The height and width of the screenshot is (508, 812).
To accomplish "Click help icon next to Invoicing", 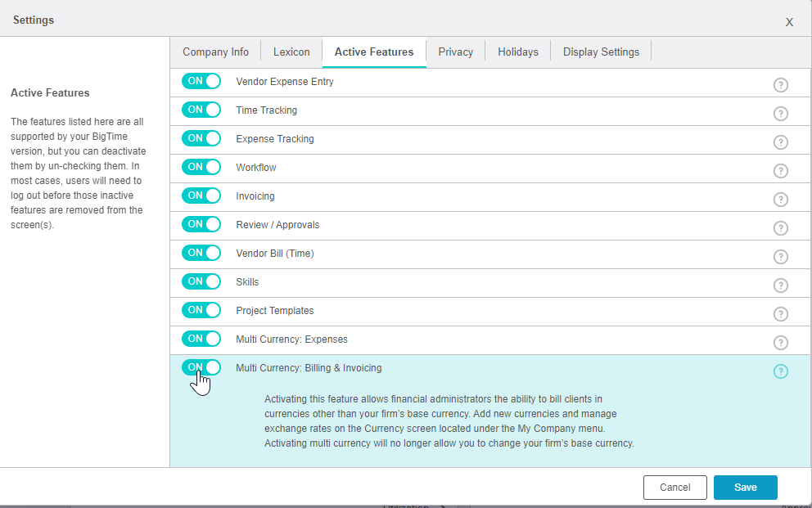I will [x=780, y=200].
